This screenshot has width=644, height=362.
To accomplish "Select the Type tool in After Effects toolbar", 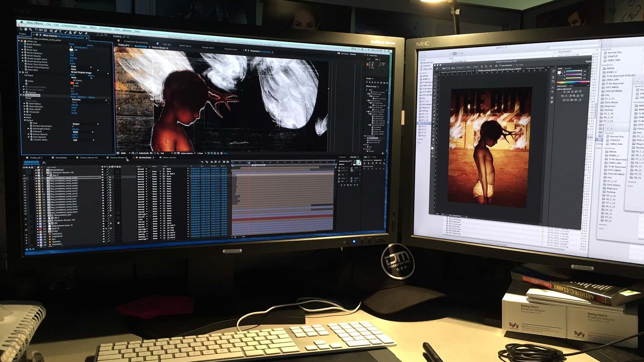I will click(60, 31).
